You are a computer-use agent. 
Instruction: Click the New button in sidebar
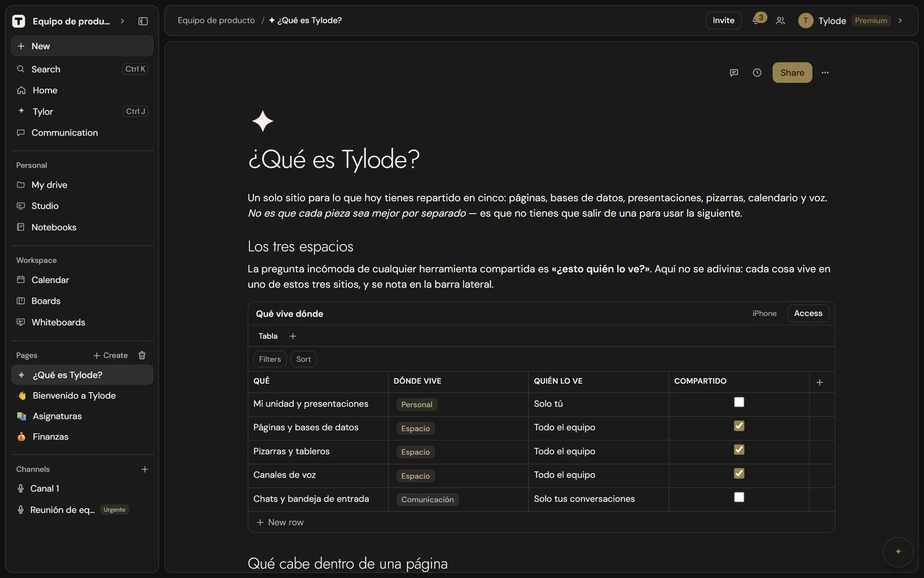[82, 46]
